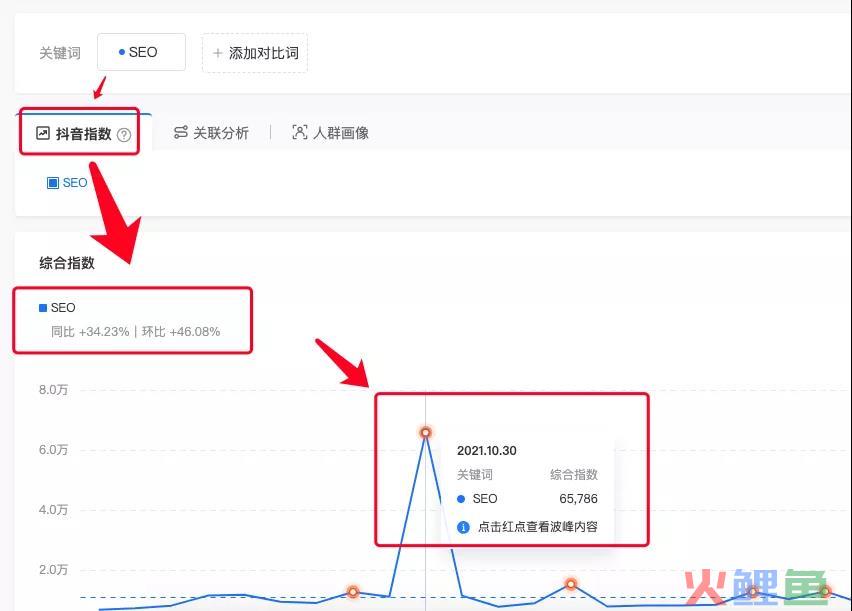
Task: Switch to the 人群画像 tab
Action: point(330,133)
